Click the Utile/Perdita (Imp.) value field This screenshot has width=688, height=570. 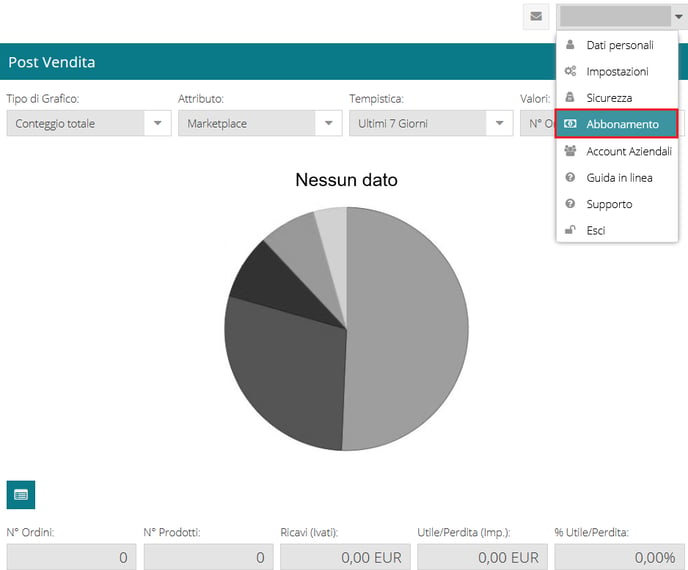(x=482, y=557)
